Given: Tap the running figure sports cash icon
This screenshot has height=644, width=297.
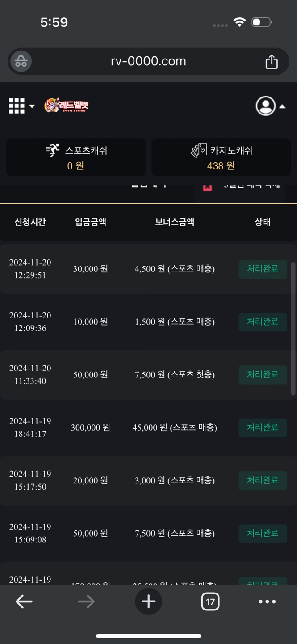Looking at the screenshot, I should (x=53, y=151).
